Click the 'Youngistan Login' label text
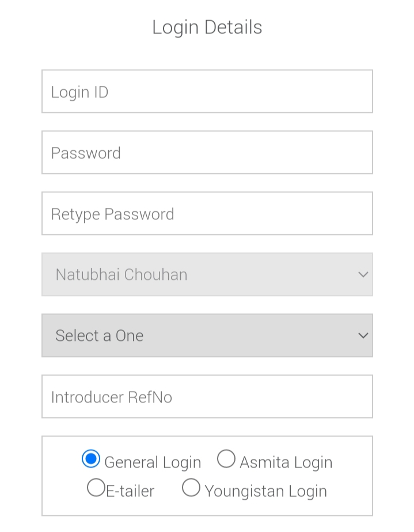The image size is (414, 532). pos(265,491)
